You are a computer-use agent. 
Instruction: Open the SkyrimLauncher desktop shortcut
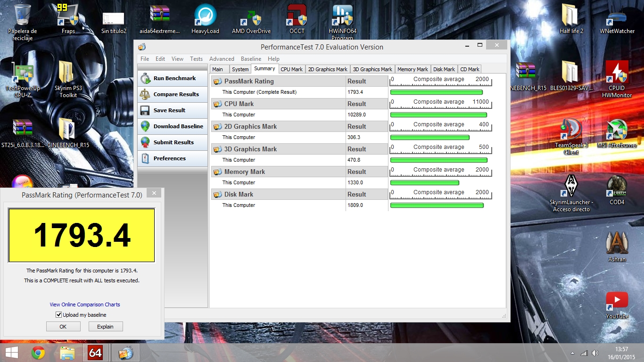[x=571, y=193]
